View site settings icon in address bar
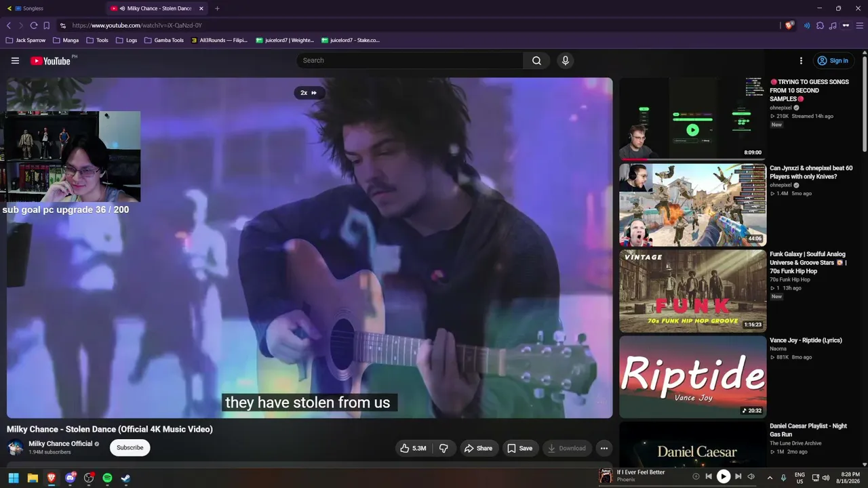868x488 pixels. tap(63, 25)
